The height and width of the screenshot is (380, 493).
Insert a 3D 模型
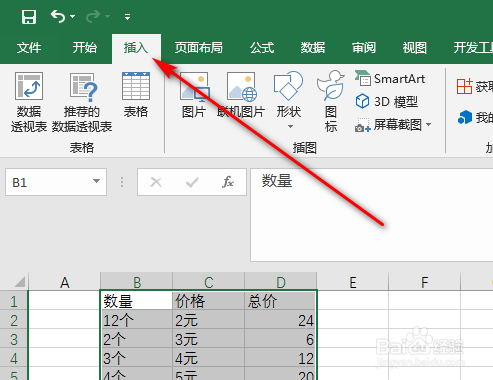[387, 102]
